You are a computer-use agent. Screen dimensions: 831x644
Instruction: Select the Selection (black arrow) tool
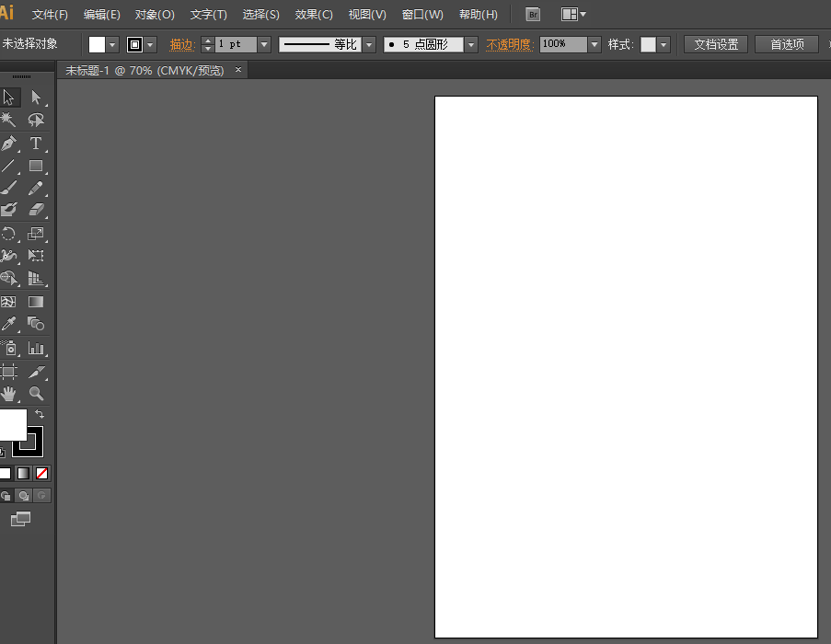[x=9, y=98]
